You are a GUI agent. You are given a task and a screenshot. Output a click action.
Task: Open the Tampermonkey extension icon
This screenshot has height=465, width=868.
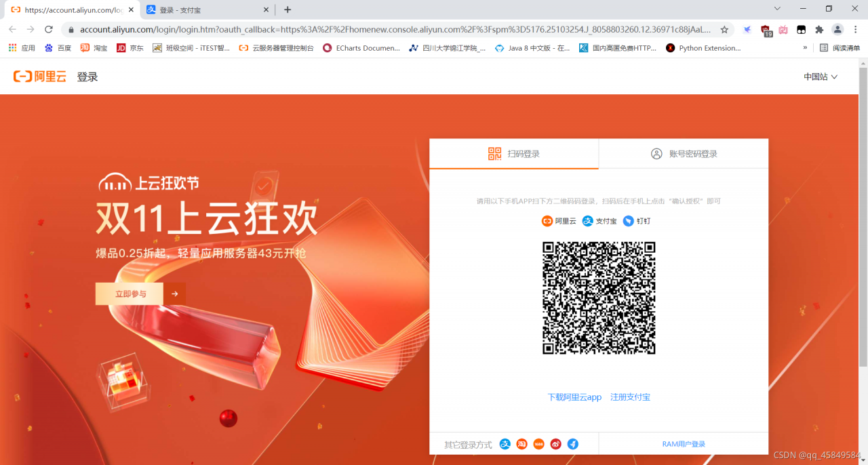coord(801,29)
